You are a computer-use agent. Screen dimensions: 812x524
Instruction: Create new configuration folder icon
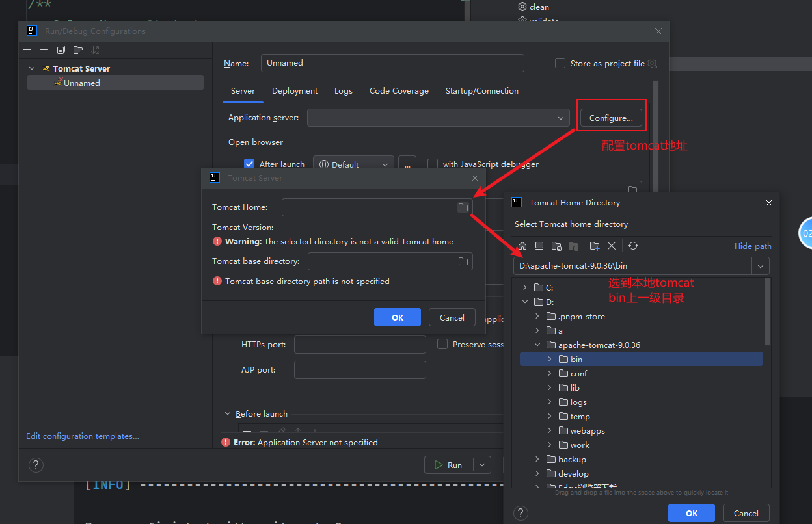78,50
